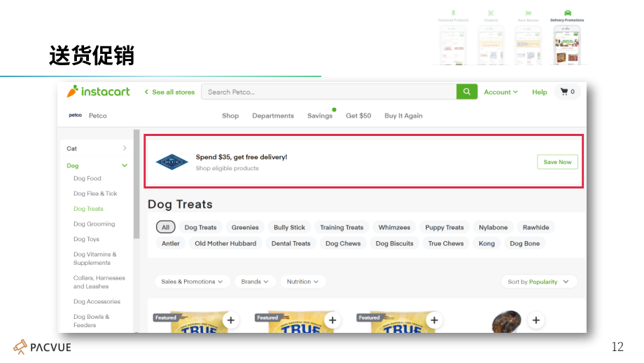Click the Help link
644x363 pixels.
point(540,92)
